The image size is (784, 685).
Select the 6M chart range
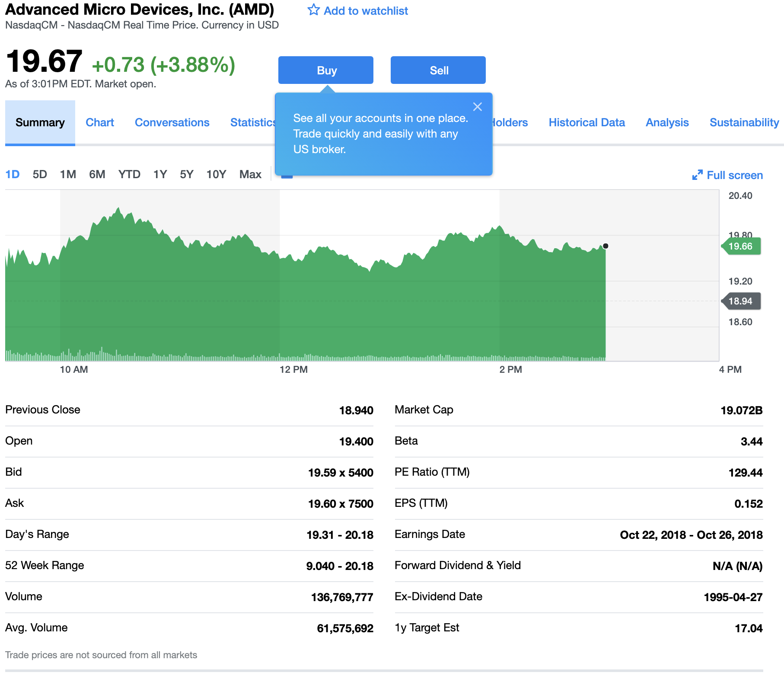pyautogui.click(x=97, y=174)
